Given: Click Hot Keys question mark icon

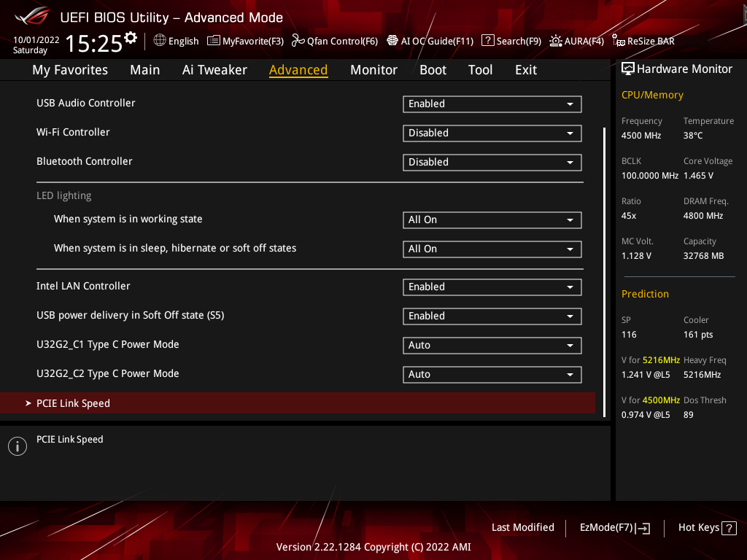Looking at the screenshot, I should pos(729,529).
